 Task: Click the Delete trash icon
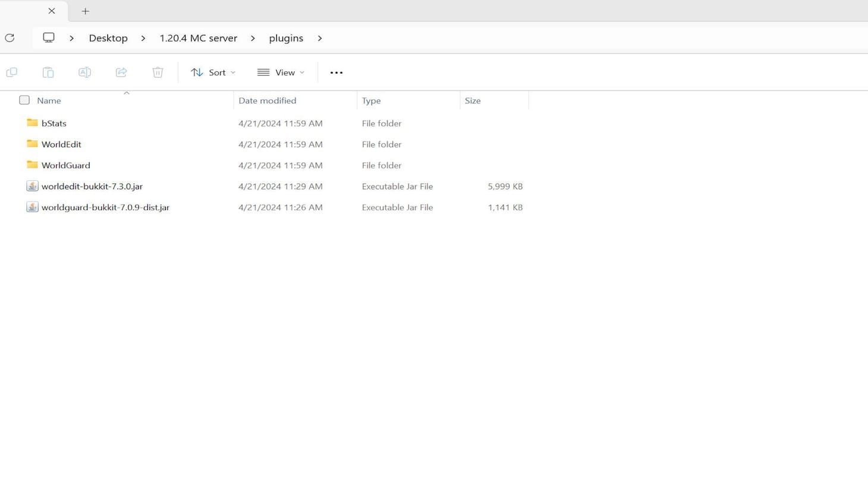point(158,72)
